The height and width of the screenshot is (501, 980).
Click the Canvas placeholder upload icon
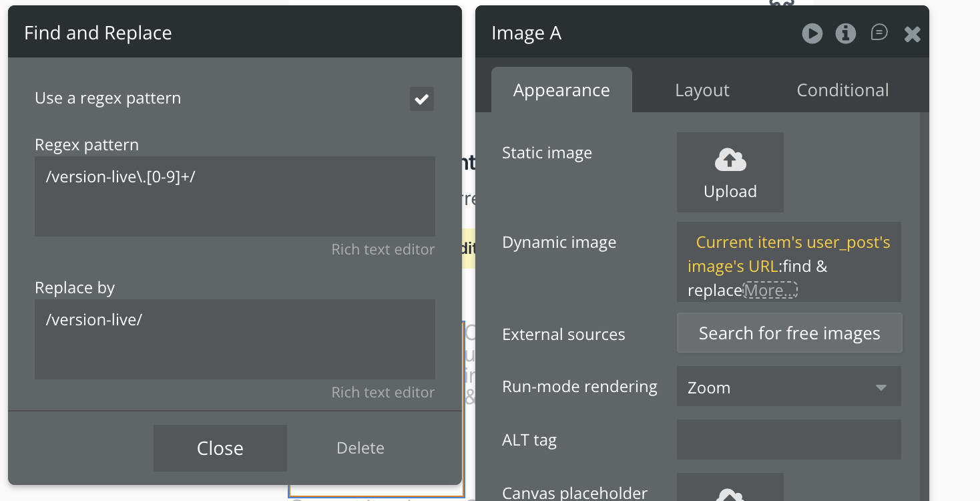point(730,493)
